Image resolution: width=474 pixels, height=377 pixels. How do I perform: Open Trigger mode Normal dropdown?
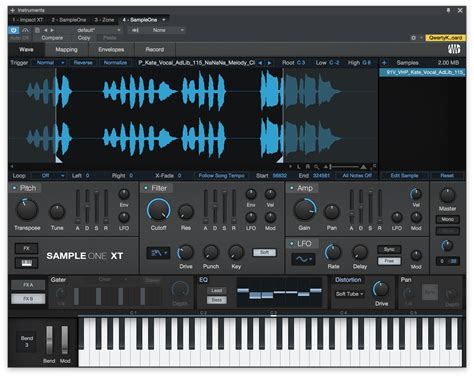pos(49,63)
